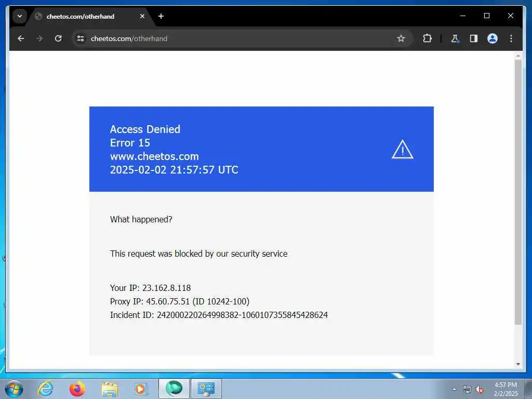Select the cheetos.com/otherhand tab
The height and width of the screenshot is (399, 532).
90,16
